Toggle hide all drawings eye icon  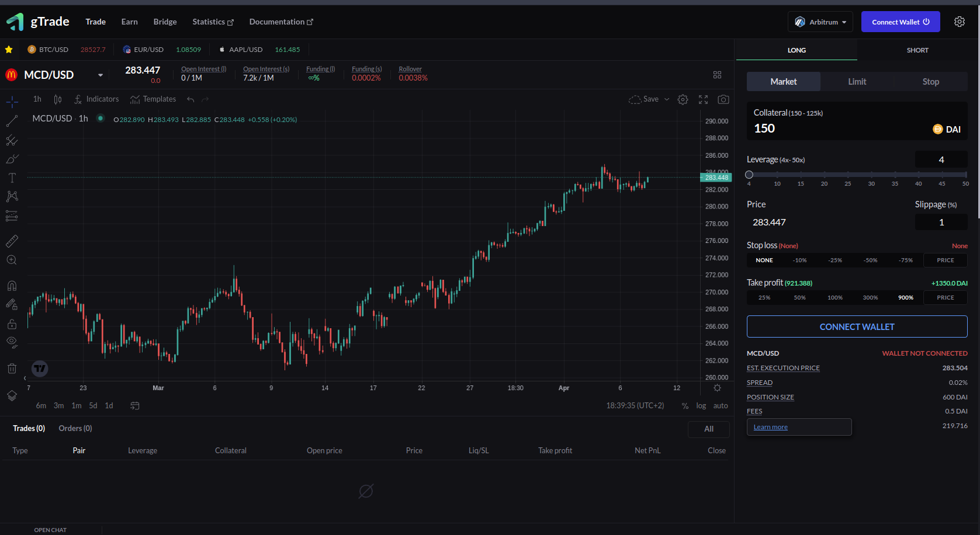tap(12, 342)
